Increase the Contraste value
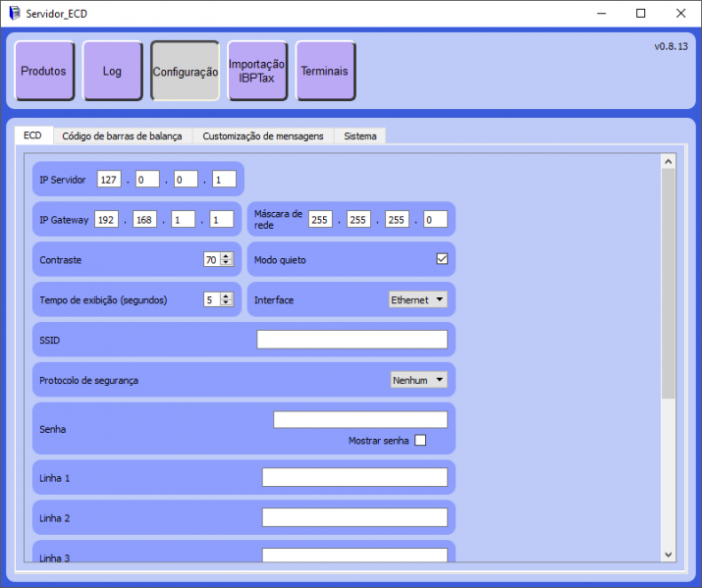This screenshot has height=588, width=702. coord(227,256)
